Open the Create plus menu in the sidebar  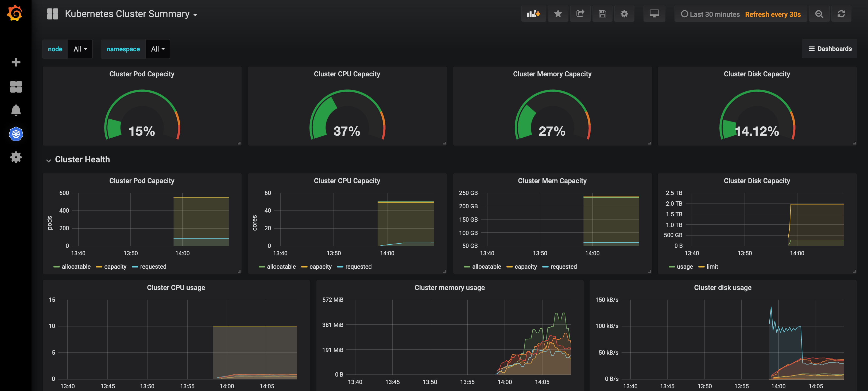(16, 62)
